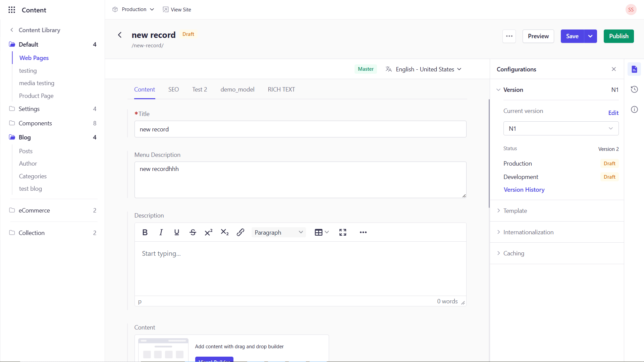Image resolution: width=644 pixels, height=362 pixels.
Task: Insert a link using link icon
Action: [240, 232]
